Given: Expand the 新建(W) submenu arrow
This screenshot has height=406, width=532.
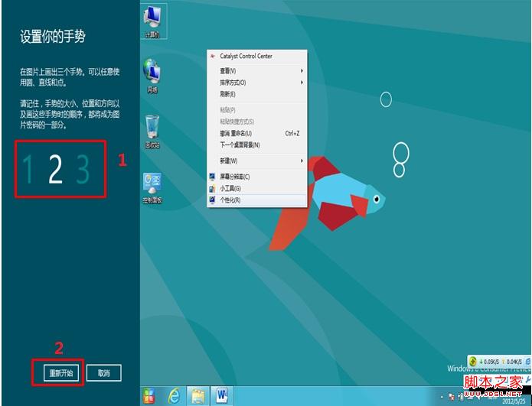Looking at the screenshot, I should point(302,161).
